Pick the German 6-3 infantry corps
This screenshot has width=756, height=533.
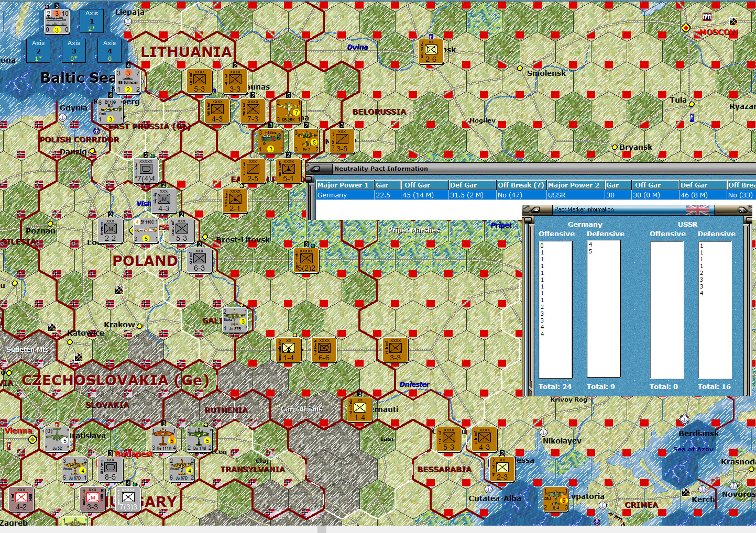pos(200,260)
